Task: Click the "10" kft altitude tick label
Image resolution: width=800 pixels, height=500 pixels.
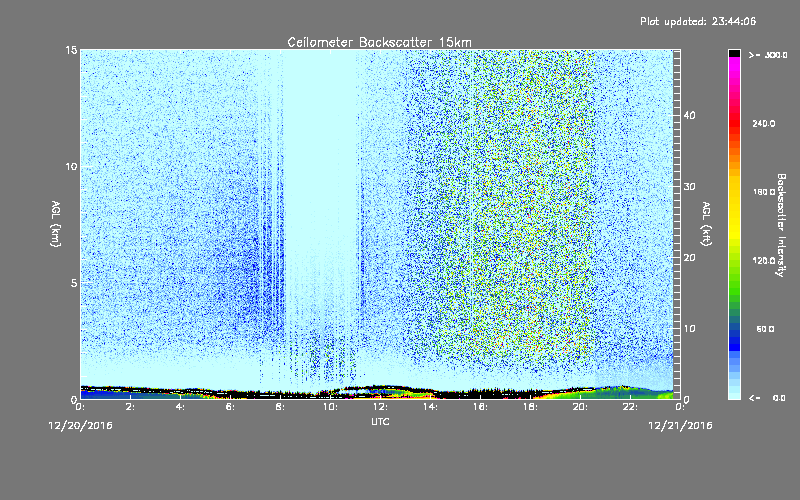Action: click(x=689, y=329)
